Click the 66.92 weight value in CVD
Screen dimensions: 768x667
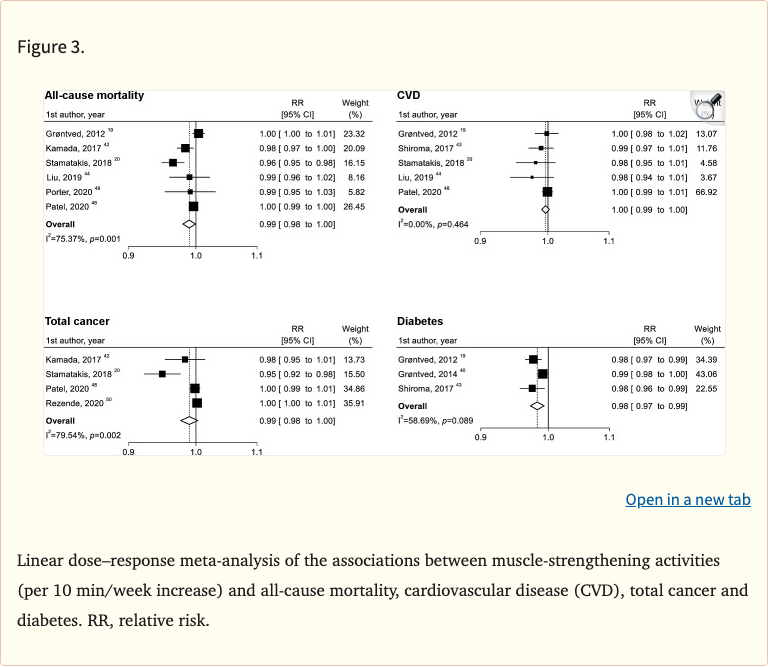click(x=707, y=191)
